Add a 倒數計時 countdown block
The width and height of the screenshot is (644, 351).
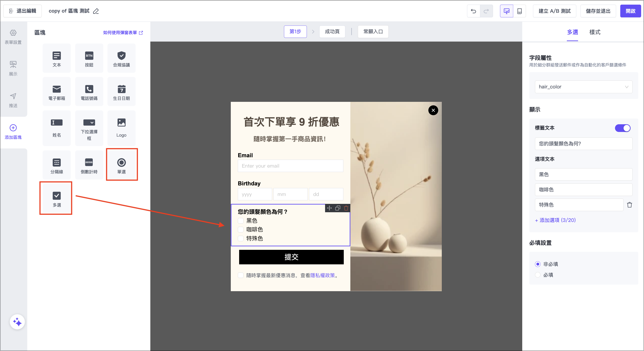(x=89, y=165)
